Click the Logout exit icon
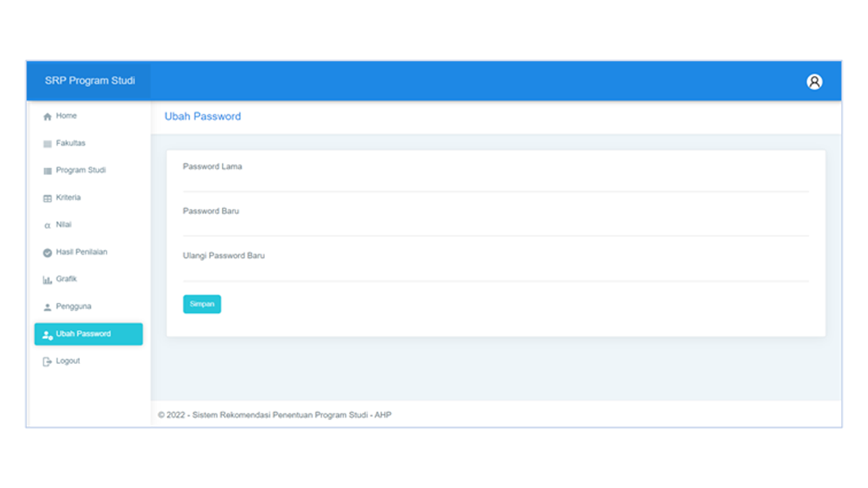Viewport: 868px width, 488px height. [x=47, y=362]
